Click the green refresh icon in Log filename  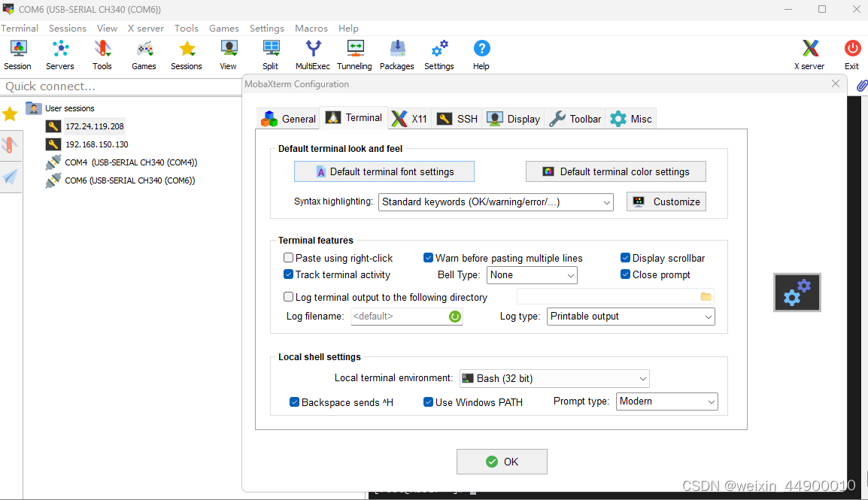pyautogui.click(x=454, y=317)
